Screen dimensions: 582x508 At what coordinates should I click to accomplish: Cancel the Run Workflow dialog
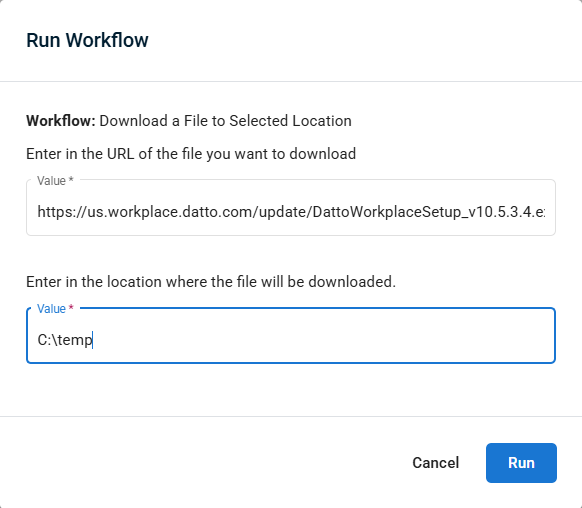pos(436,463)
